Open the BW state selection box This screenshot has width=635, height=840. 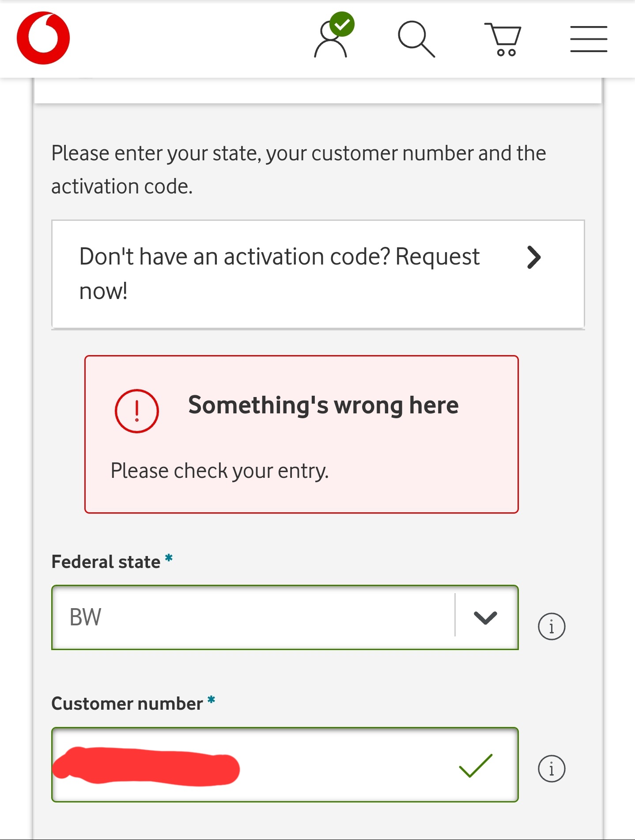[x=252, y=617]
